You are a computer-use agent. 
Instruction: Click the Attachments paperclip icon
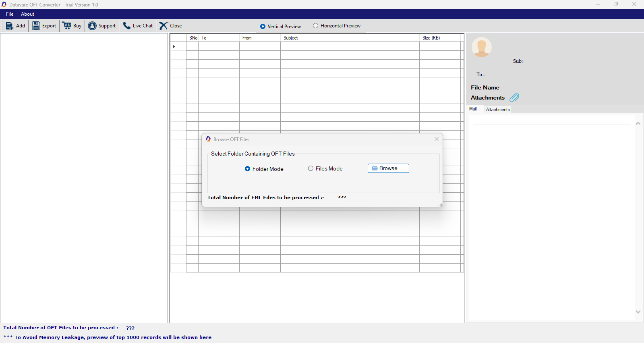pyautogui.click(x=514, y=98)
